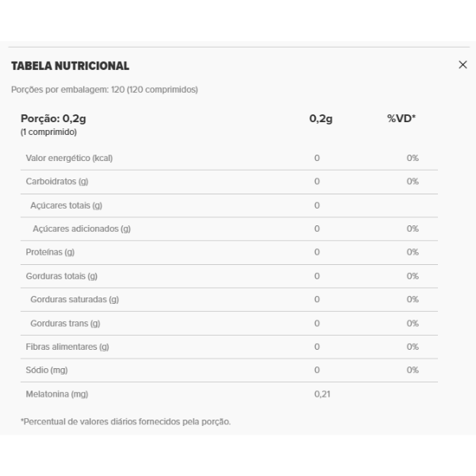Click the Sódio (mg) label
This screenshot has width=476, height=476.
pos(47,370)
